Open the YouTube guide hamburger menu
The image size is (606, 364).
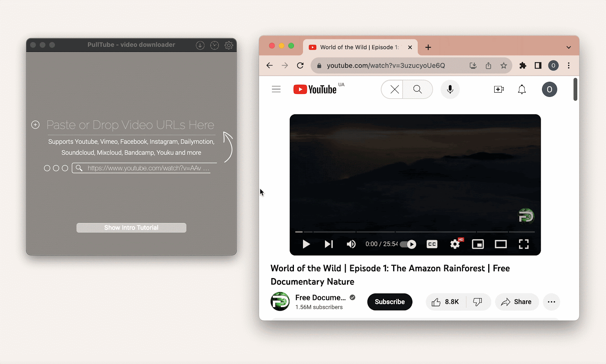tap(276, 89)
